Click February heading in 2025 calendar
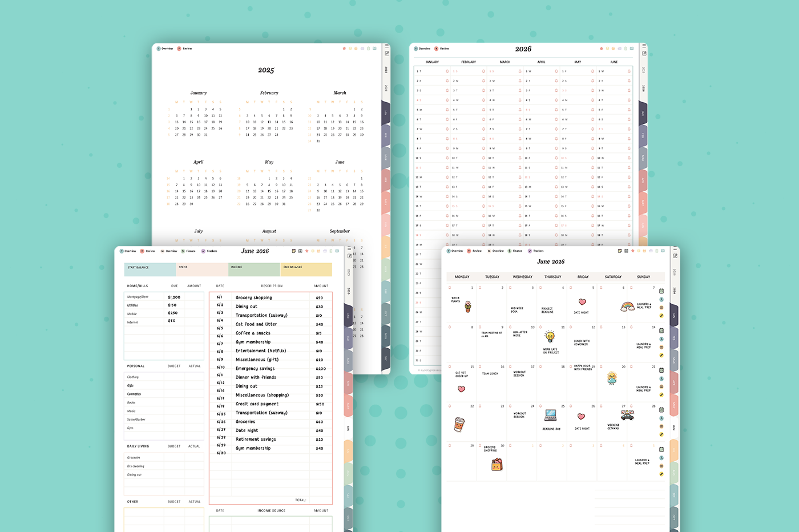Viewport: 799px width, 532px height. 269,93
